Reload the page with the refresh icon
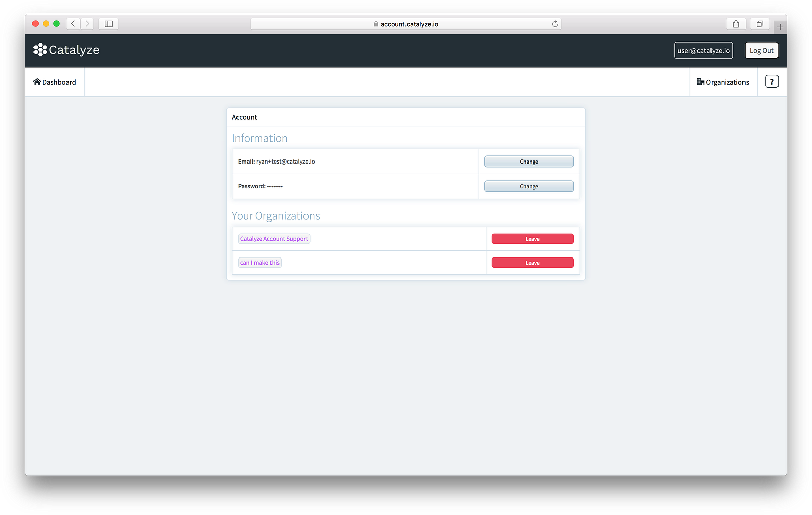Screen dimensions: 812x515 click(x=555, y=24)
